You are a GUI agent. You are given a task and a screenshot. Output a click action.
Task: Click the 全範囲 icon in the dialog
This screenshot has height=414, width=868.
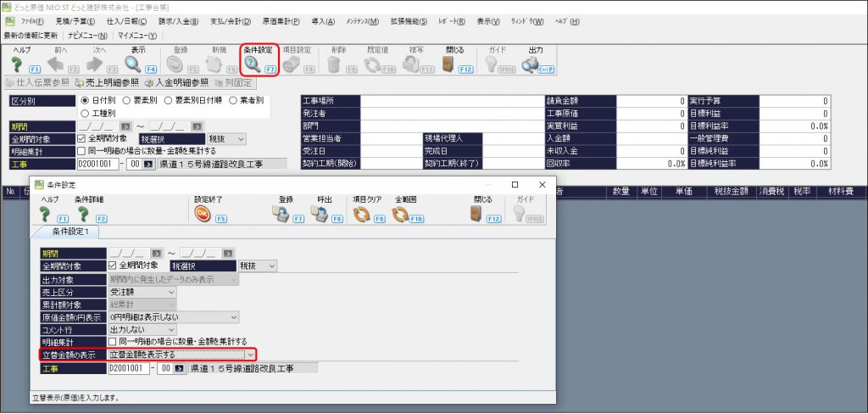(400, 214)
